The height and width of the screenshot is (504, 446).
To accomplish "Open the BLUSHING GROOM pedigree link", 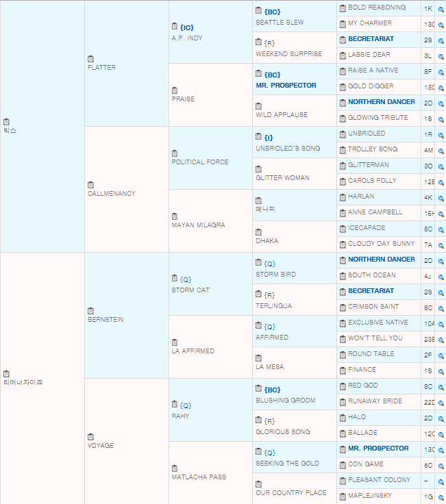I will point(286,401).
